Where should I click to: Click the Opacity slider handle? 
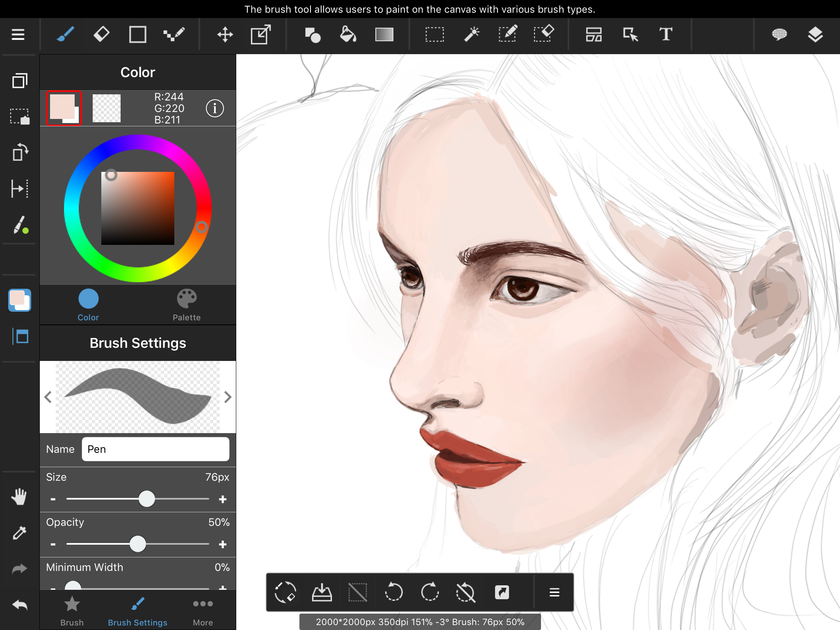pos(138,544)
